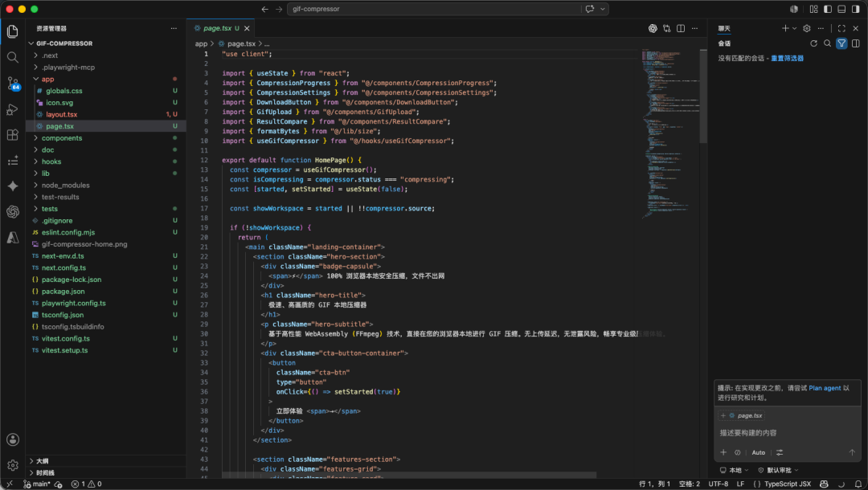
Task: Open package.json in the file explorer
Action: pos(106,292)
